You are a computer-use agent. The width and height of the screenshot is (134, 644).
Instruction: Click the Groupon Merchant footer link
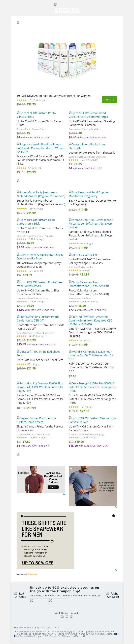click(x=23, y=628)
